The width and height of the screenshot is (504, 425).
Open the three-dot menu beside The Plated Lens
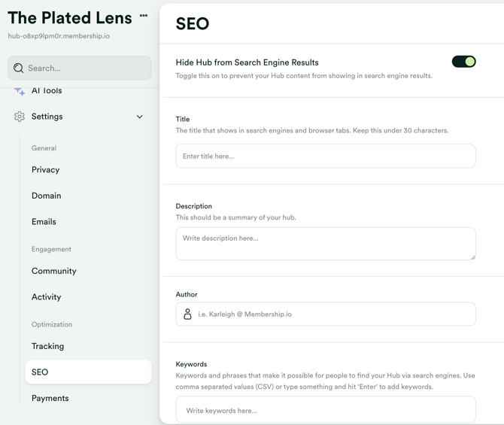tap(144, 16)
